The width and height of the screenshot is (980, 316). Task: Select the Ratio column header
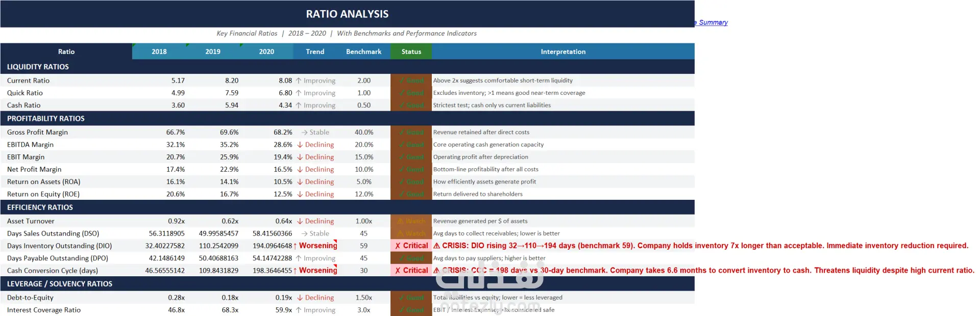coord(66,51)
